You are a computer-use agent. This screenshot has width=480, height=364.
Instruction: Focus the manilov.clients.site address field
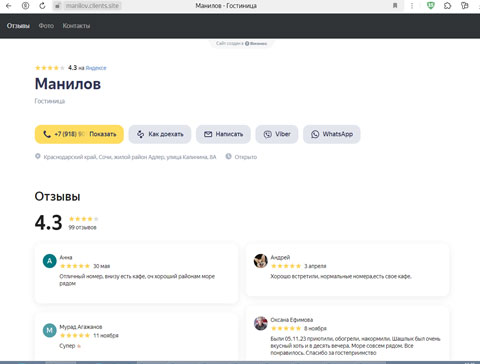coord(92,6)
